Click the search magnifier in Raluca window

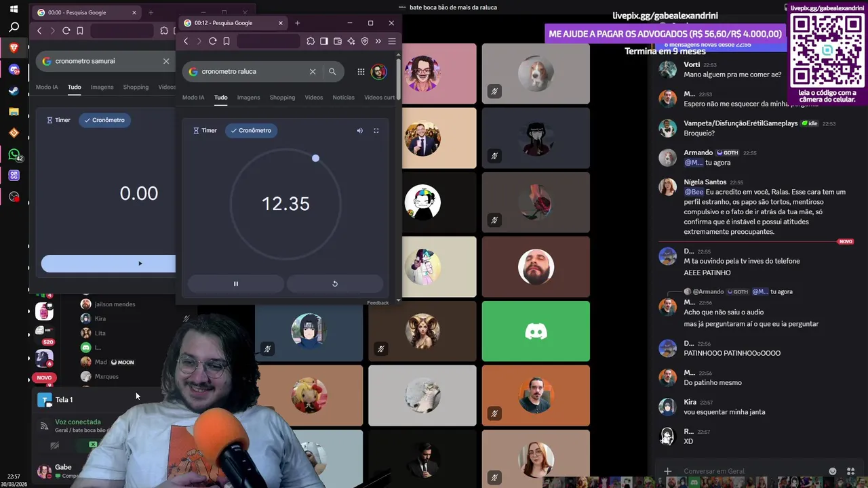click(x=332, y=71)
